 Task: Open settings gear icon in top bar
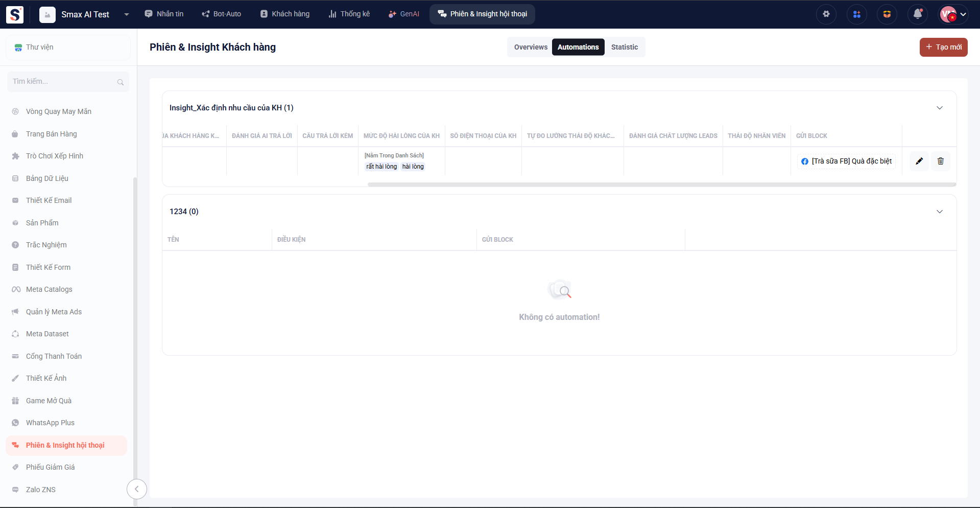(826, 14)
